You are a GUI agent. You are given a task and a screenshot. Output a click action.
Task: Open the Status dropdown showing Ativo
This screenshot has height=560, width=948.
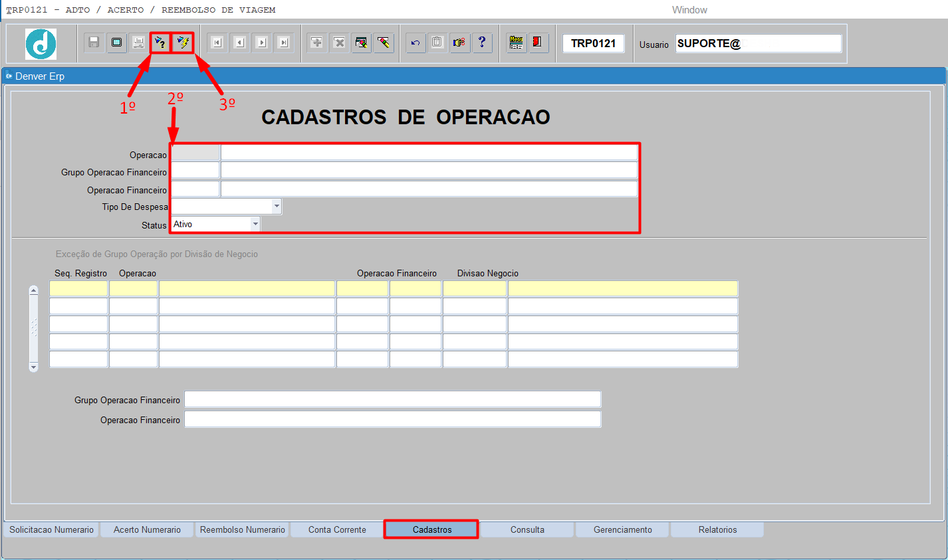click(x=255, y=225)
